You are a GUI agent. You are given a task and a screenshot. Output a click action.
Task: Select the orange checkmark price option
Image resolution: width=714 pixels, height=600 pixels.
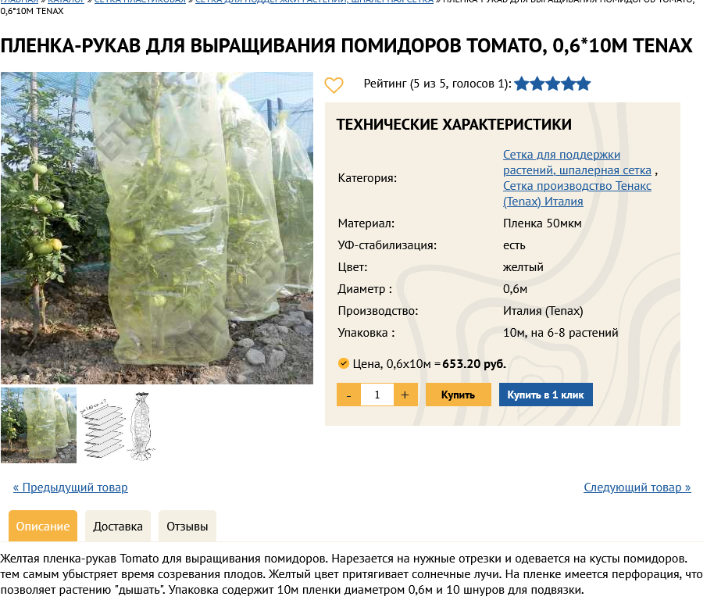point(343,363)
